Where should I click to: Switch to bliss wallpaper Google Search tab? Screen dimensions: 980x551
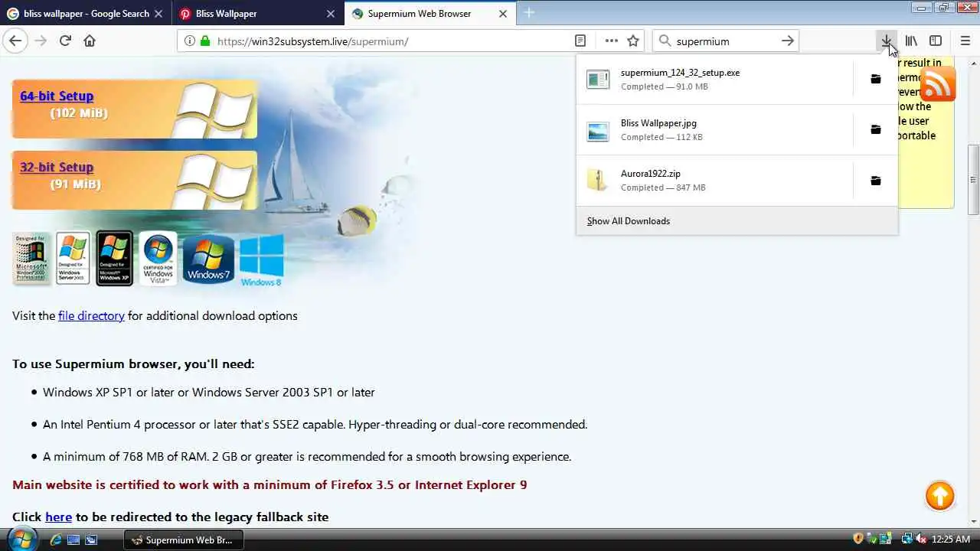[86, 14]
